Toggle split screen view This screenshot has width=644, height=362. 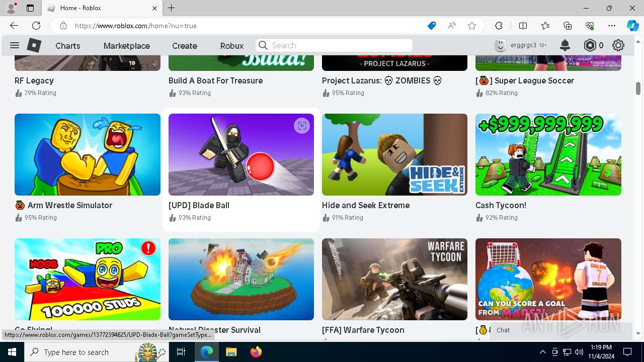click(523, 26)
